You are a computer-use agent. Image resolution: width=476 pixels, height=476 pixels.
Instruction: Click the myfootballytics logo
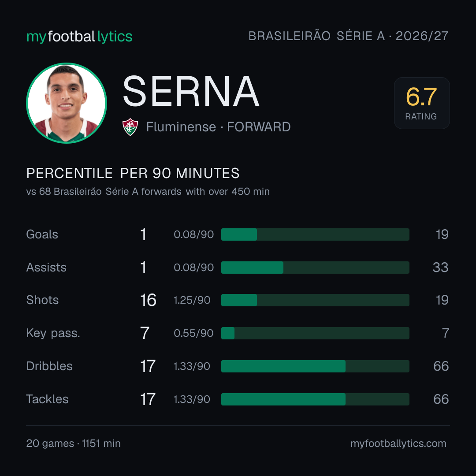(79, 37)
